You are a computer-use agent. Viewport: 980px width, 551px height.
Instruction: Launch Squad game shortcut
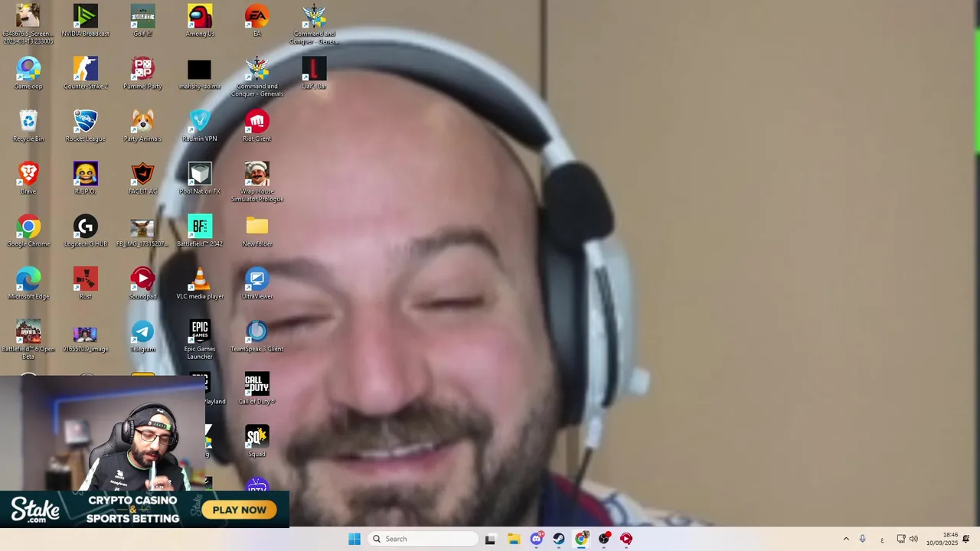[x=257, y=442]
